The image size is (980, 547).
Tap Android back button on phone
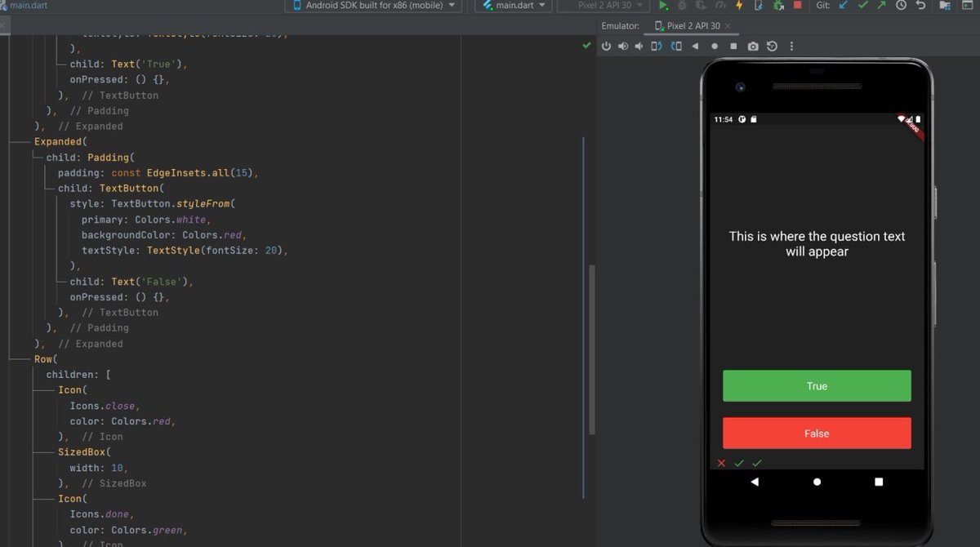(x=755, y=482)
